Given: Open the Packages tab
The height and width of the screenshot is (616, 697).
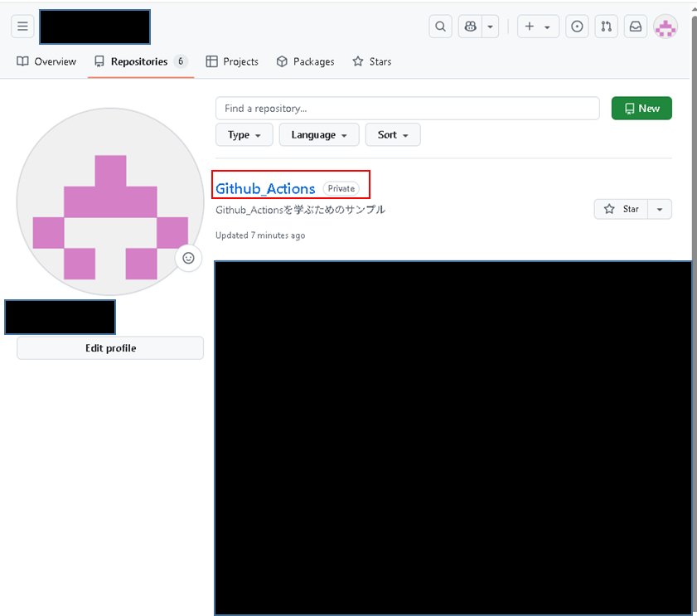Looking at the screenshot, I should point(305,61).
